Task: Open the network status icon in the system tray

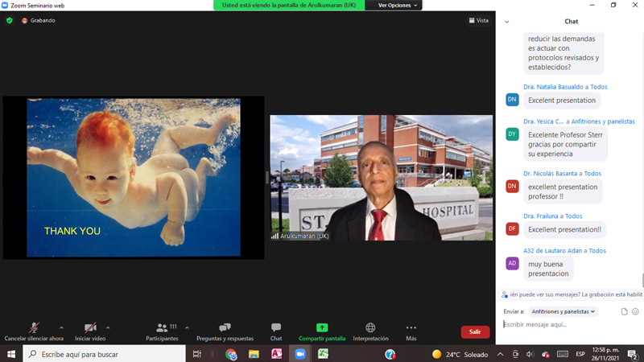Action: pyautogui.click(x=546, y=354)
